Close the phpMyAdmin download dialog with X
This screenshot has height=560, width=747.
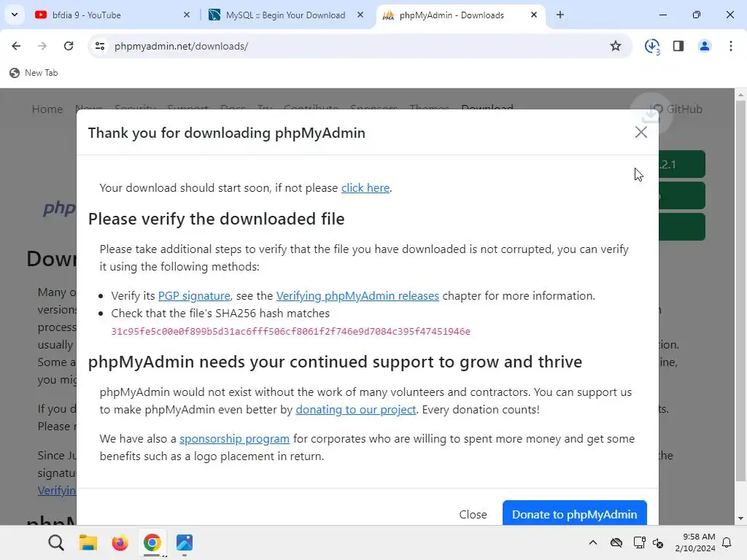point(640,133)
